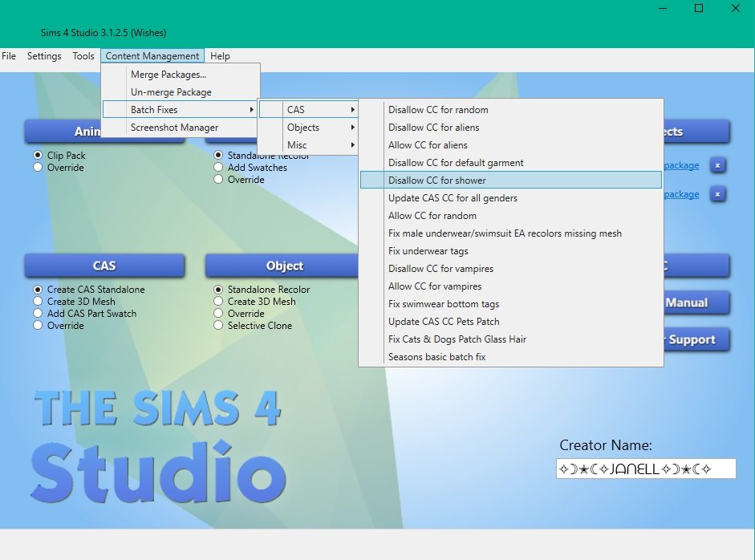755x560 pixels.
Task: Run Fix underwear tags batch fix
Action: (511, 251)
